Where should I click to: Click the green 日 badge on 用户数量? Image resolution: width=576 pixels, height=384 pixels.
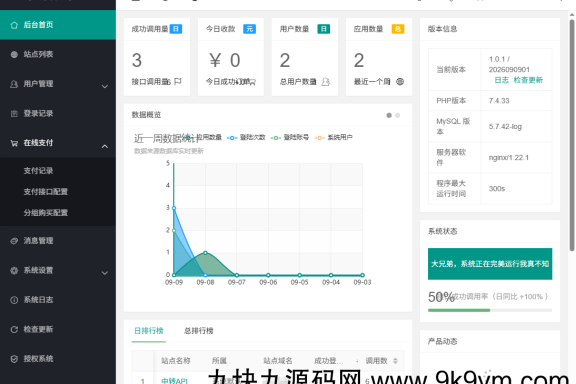pos(324,29)
